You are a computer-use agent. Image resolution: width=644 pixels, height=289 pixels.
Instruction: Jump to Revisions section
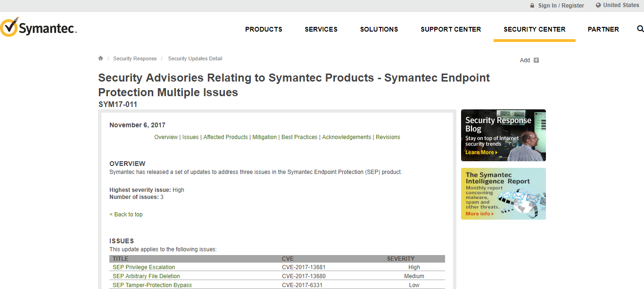click(388, 137)
